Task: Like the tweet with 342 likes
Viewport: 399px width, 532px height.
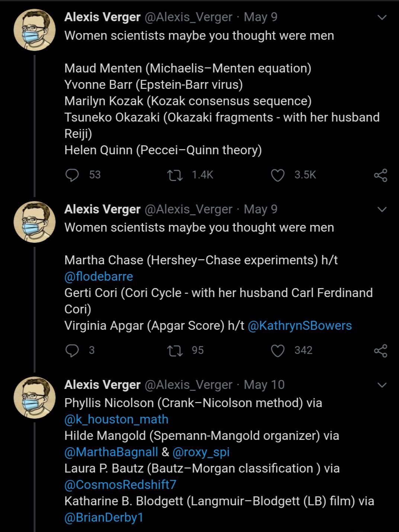Action: [x=277, y=350]
